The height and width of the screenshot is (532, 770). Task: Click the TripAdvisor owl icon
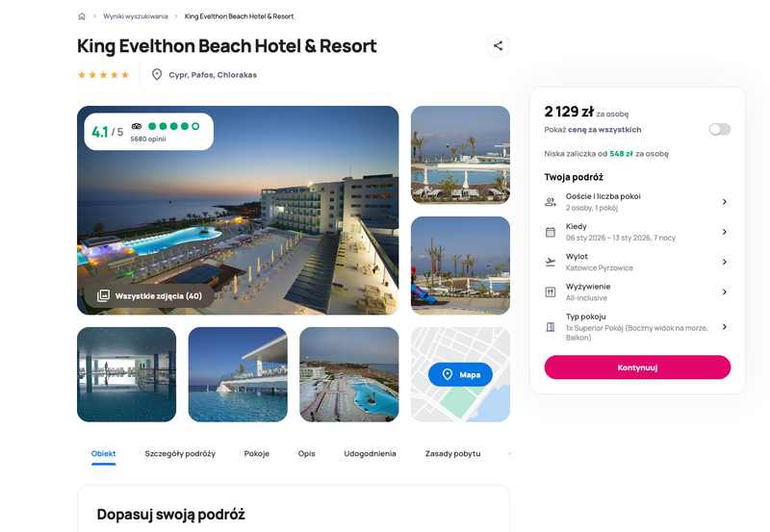(137, 126)
